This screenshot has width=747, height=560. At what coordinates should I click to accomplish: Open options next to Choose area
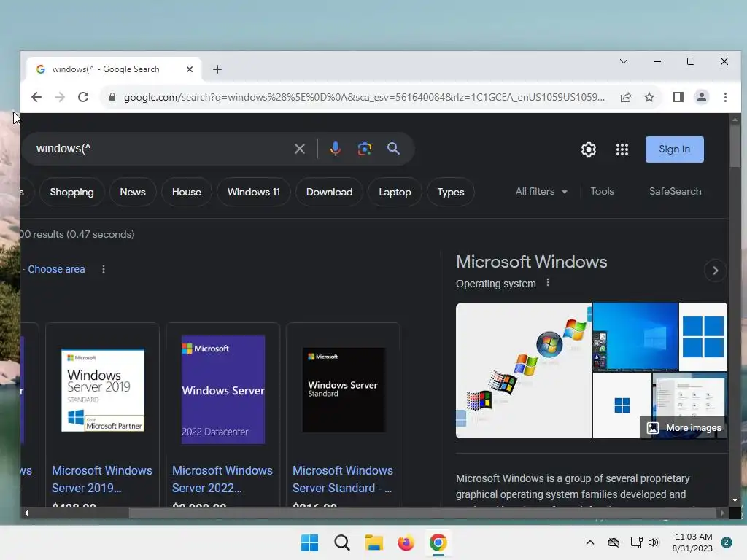point(104,270)
